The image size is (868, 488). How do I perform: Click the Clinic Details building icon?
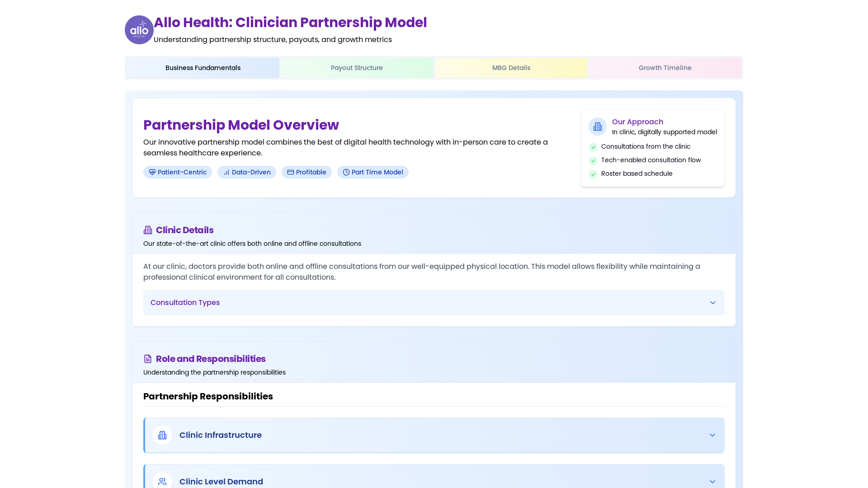click(148, 230)
